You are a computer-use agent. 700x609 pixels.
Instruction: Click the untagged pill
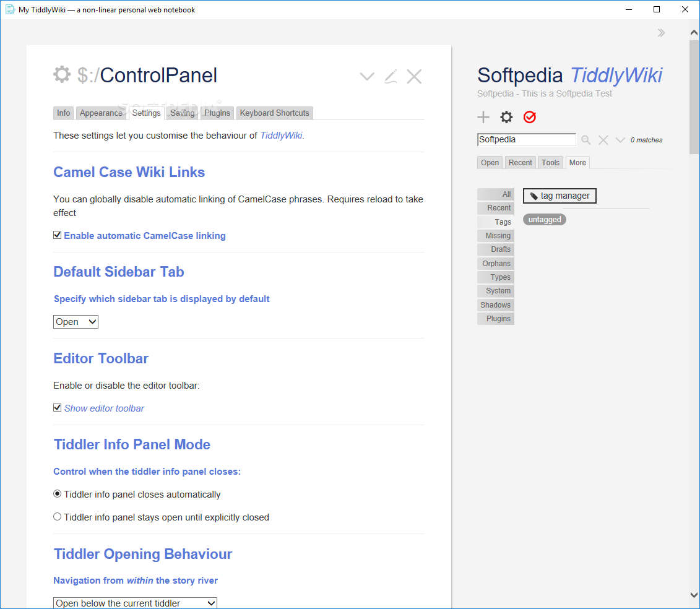545,220
